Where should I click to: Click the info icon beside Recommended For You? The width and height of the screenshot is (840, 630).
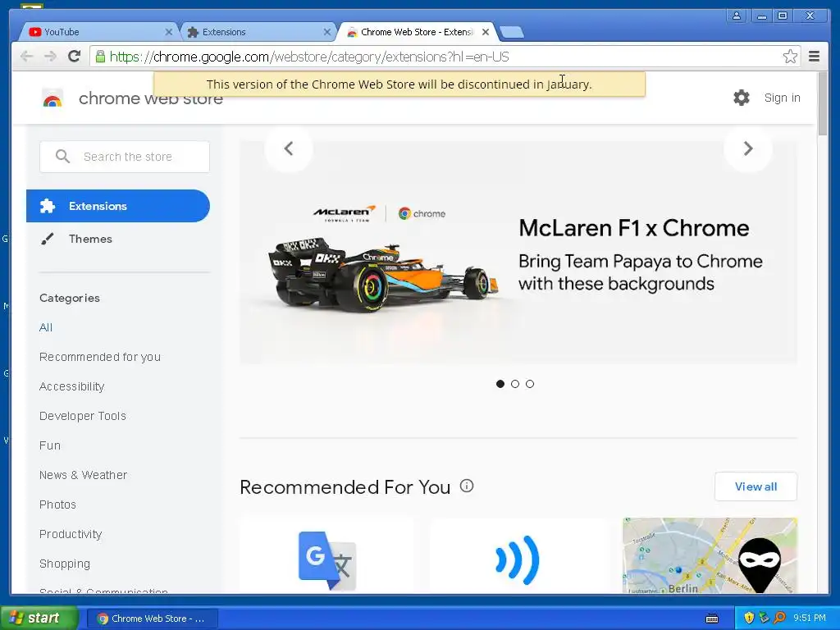coord(467,486)
